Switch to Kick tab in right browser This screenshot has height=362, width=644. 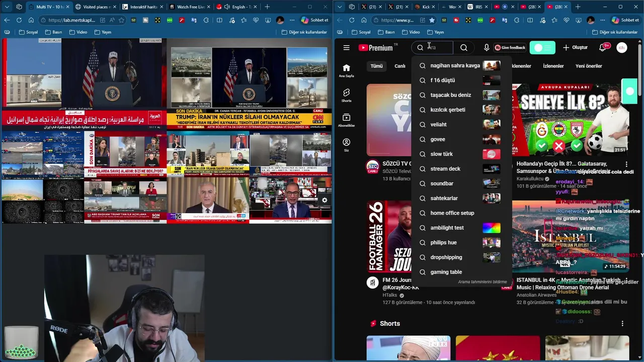425,7
